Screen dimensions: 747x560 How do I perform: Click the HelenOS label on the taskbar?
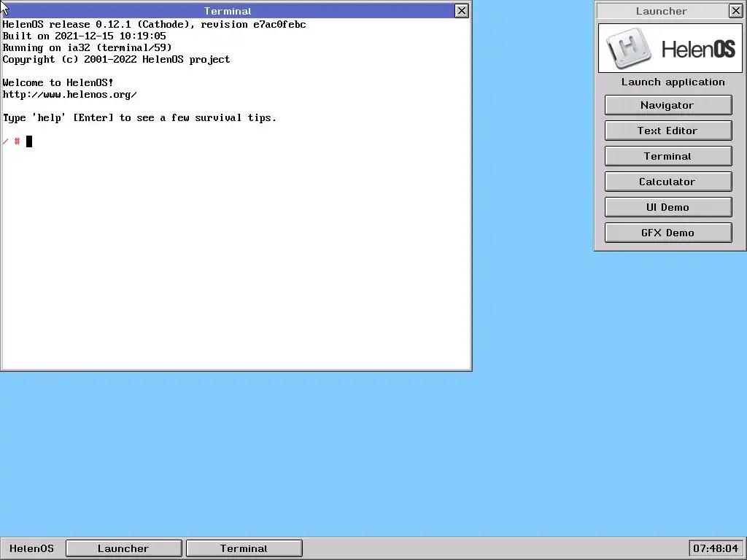coord(31,548)
